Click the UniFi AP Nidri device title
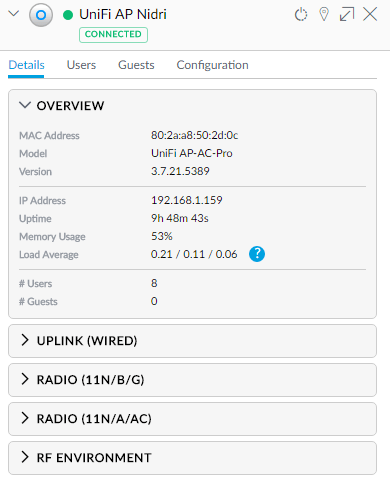The width and height of the screenshot is (390, 483). [123, 14]
